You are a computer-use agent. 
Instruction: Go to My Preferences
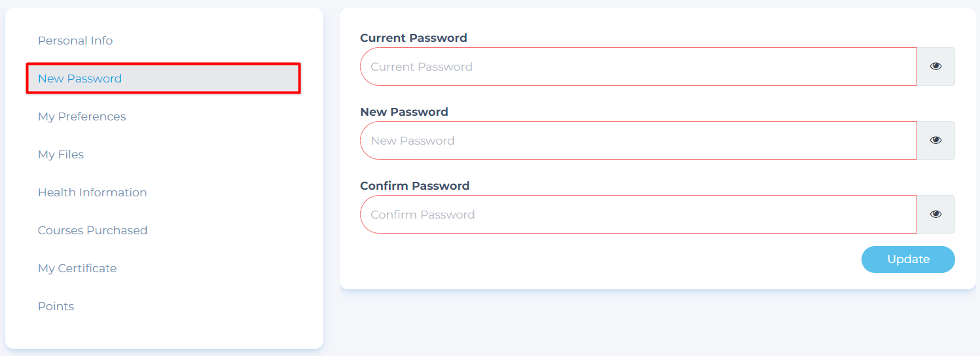[x=82, y=116]
